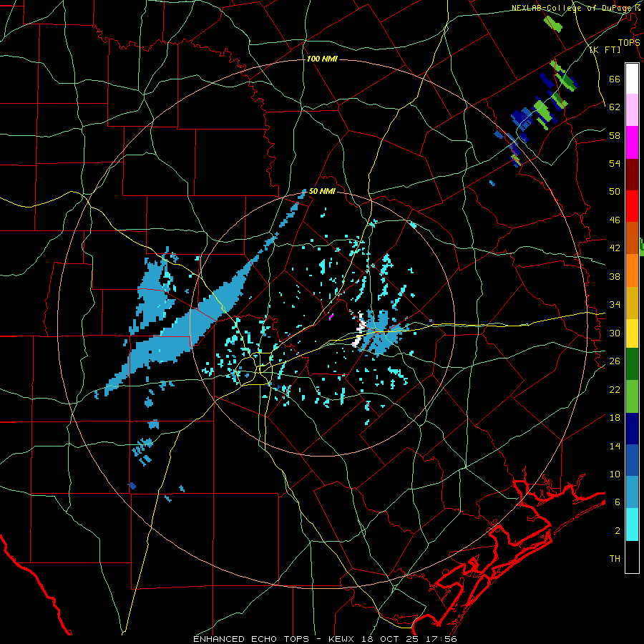Click the '54' legend value
Screen dimensions: 644x644
tap(615, 163)
